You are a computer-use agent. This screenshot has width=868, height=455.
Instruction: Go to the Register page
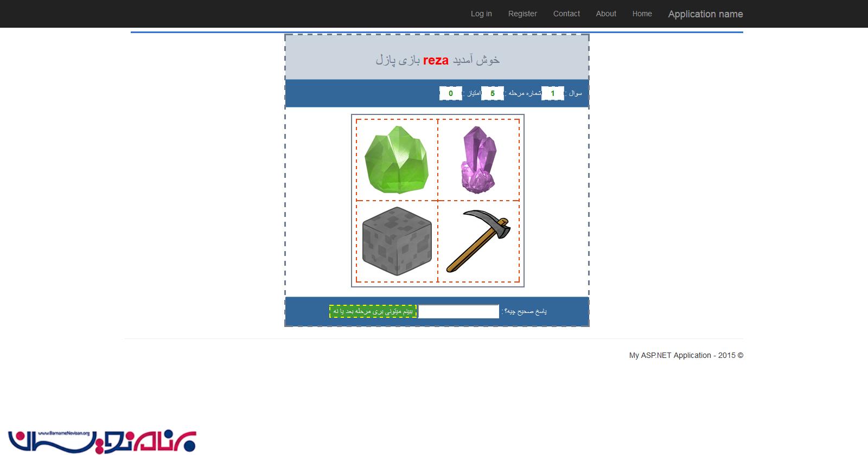(522, 14)
